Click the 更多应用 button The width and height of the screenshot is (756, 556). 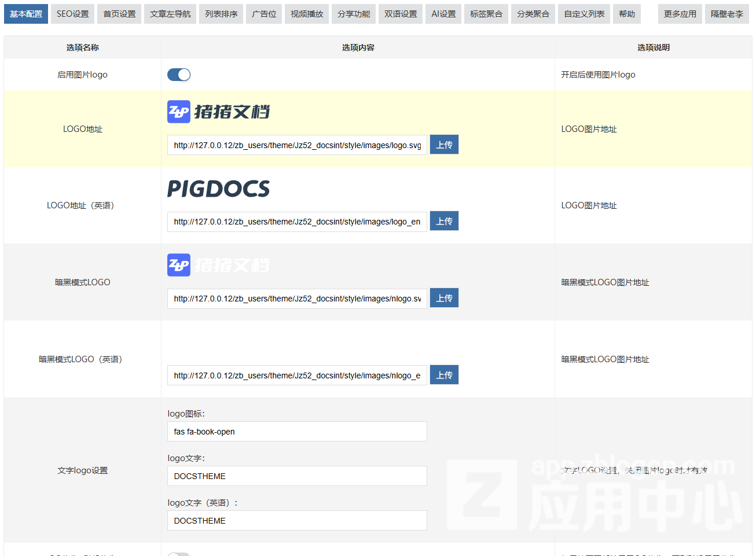click(x=680, y=14)
